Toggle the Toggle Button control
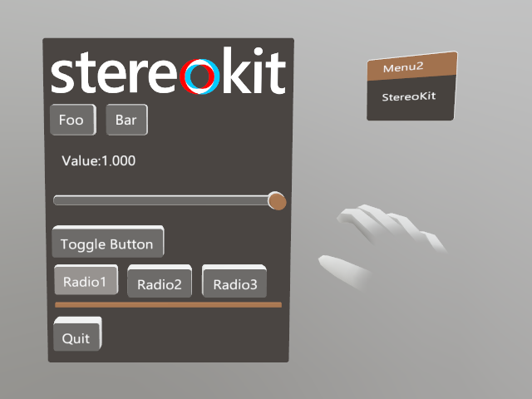Screen dimensions: 532x399 108,242
